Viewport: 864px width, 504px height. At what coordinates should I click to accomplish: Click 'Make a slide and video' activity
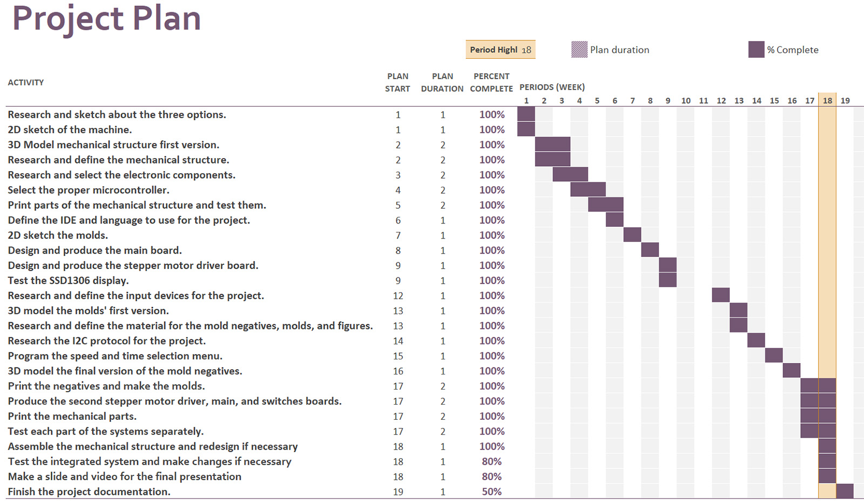tap(124, 478)
